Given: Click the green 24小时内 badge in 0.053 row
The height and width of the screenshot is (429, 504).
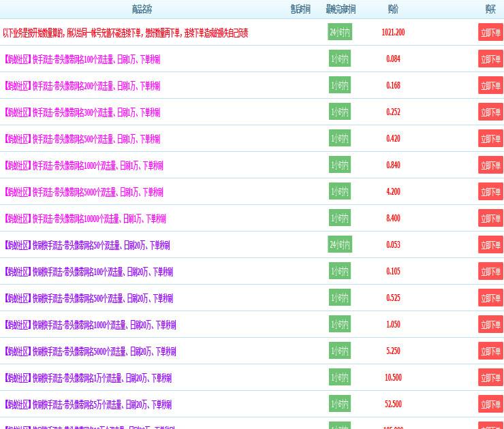Looking at the screenshot, I should click(x=340, y=244).
